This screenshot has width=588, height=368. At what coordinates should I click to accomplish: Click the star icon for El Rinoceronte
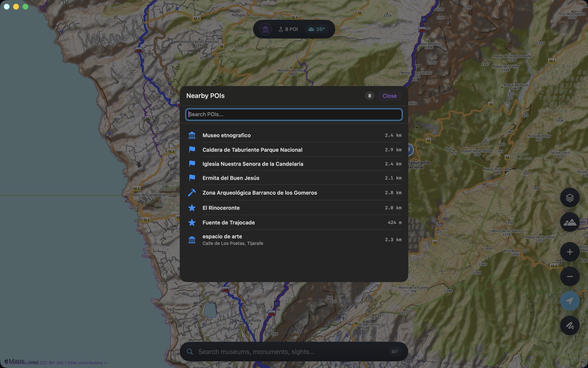192,208
